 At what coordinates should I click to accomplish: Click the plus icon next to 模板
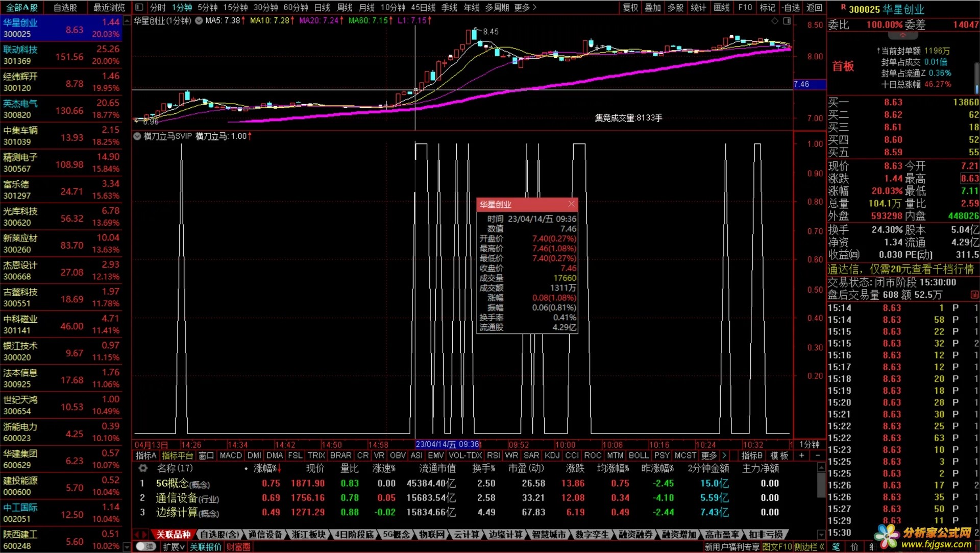802,455
